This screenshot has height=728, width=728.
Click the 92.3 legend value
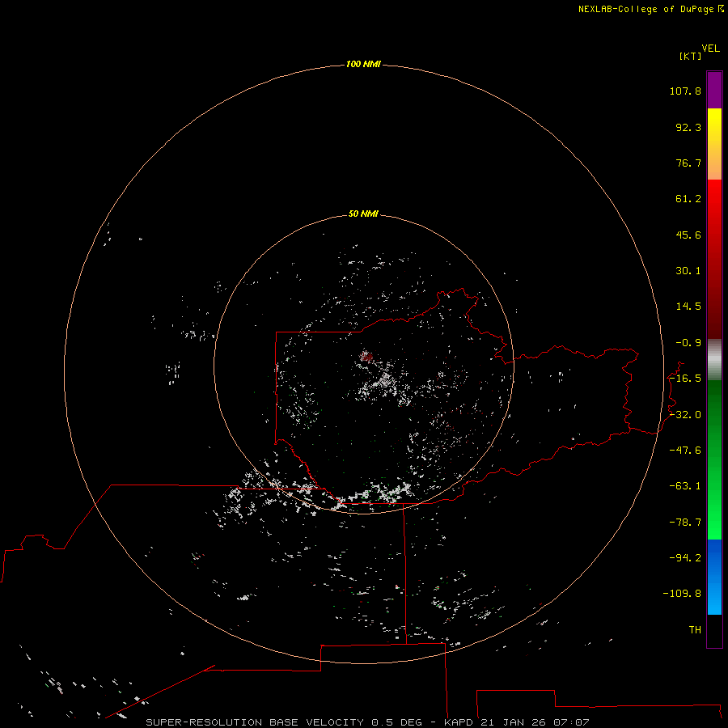[x=688, y=127]
